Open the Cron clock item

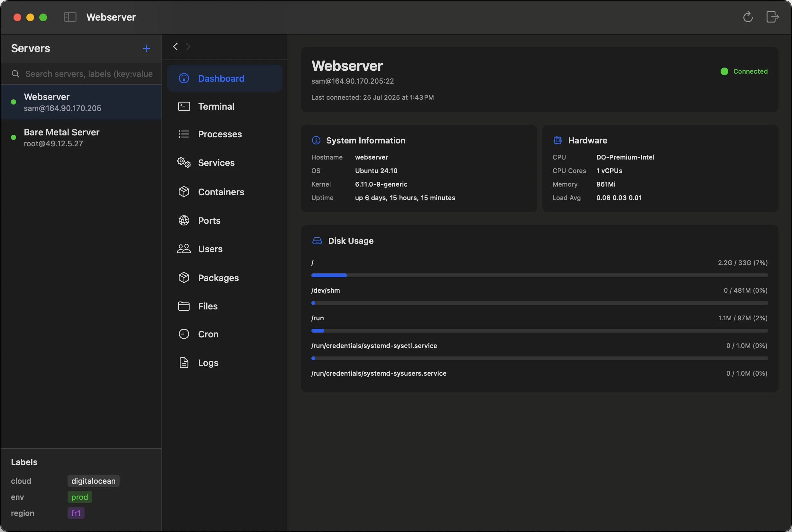(x=225, y=334)
